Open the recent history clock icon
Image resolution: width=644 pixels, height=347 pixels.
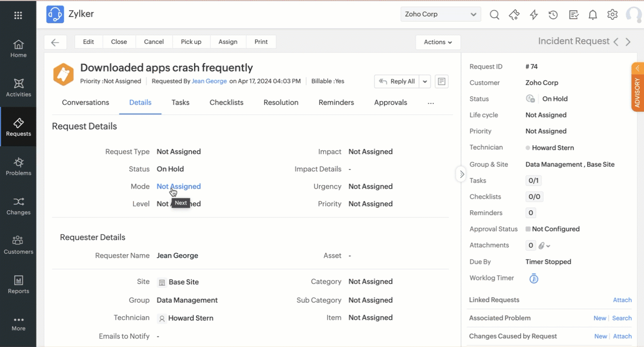click(x=553, y=15)
